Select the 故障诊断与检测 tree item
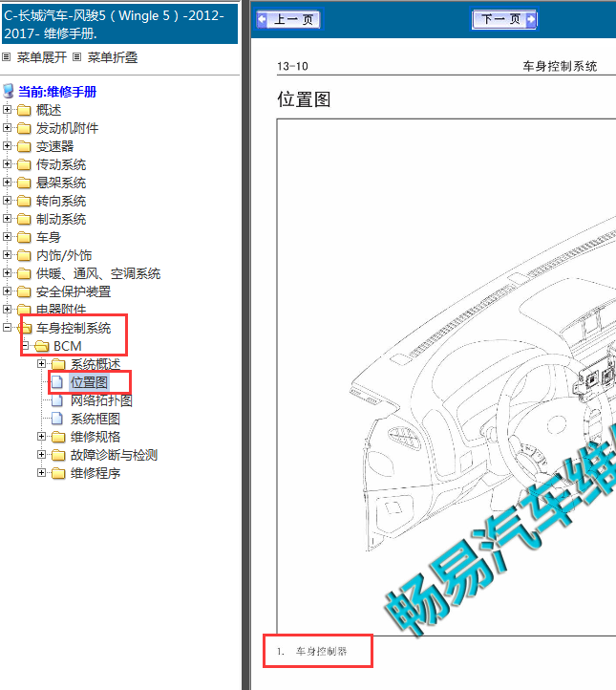This screenshot has height=690, width=616. [x=114, y=455]
